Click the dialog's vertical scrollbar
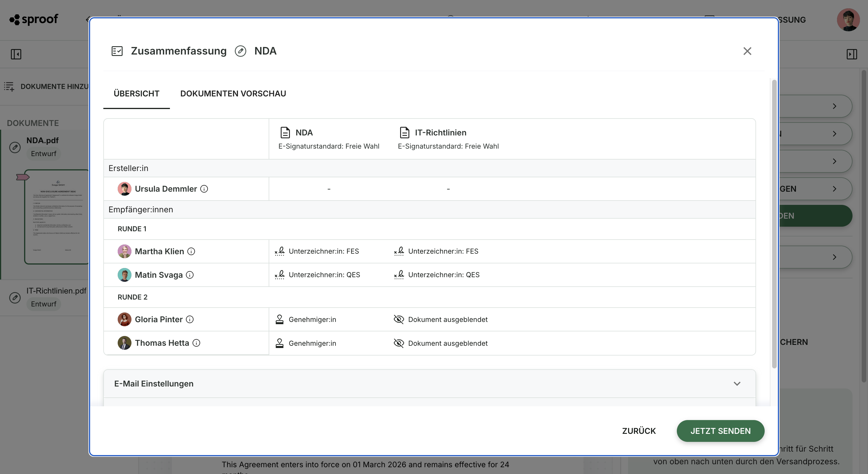The height and width of the screenshot is (474, 868). pyautogui.click(x=774, y=224)
